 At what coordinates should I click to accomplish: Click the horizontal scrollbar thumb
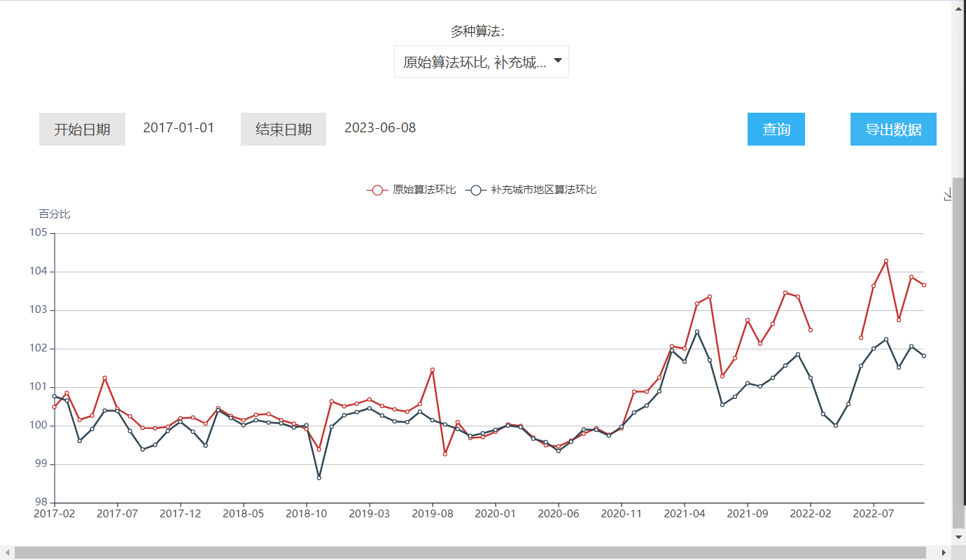pos(470,553)
